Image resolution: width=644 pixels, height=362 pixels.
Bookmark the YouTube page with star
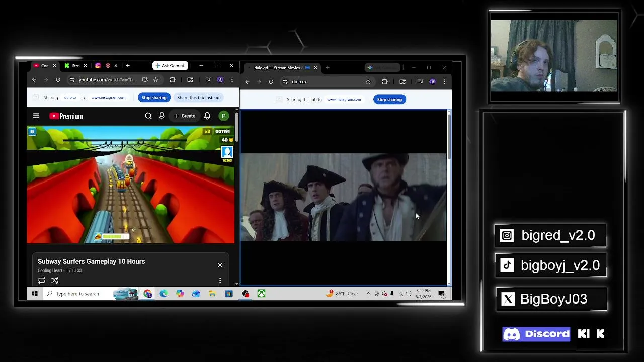click(x=155, y=80)
